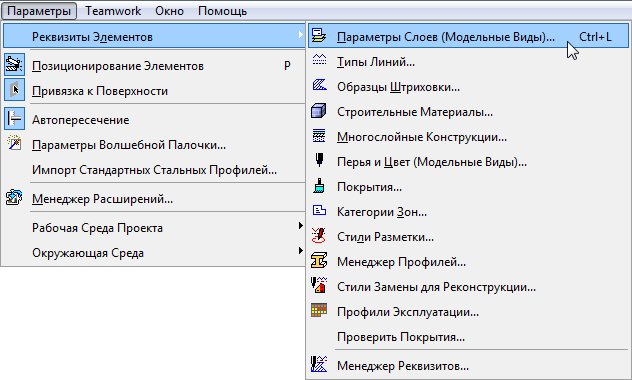632x380 pixels.
Task: Click Привязка к Поверхности text
Action: pyautogui.click(x=100, y=91)
